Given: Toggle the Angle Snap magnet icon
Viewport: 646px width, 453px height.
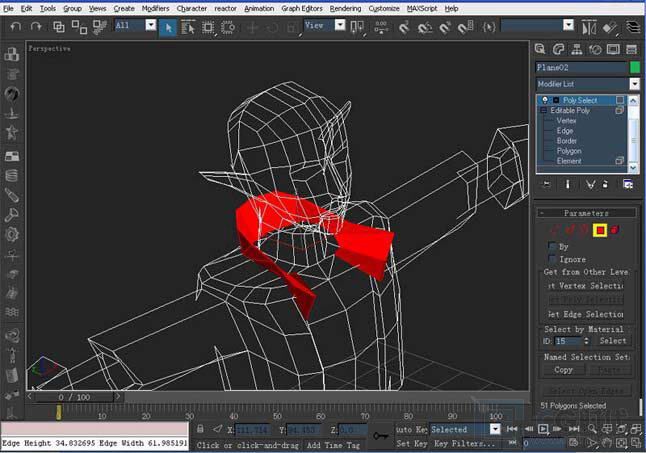Looking at the screenshot, I should click(x=424, y=28).
